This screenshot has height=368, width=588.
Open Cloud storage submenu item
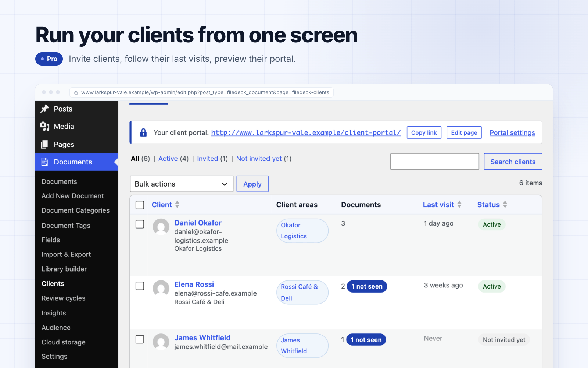point(64,342)
